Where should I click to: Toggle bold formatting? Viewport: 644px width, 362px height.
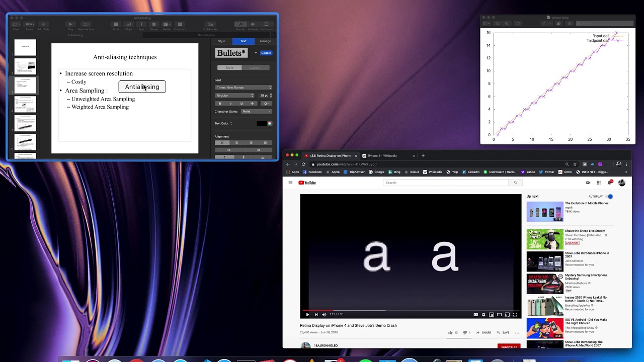coord(220,104)
